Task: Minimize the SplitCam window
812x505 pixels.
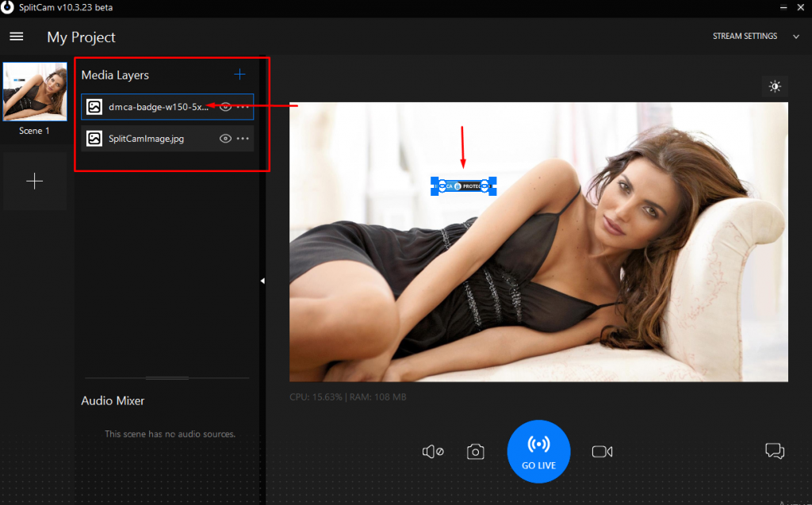Action: pos(783,7)
